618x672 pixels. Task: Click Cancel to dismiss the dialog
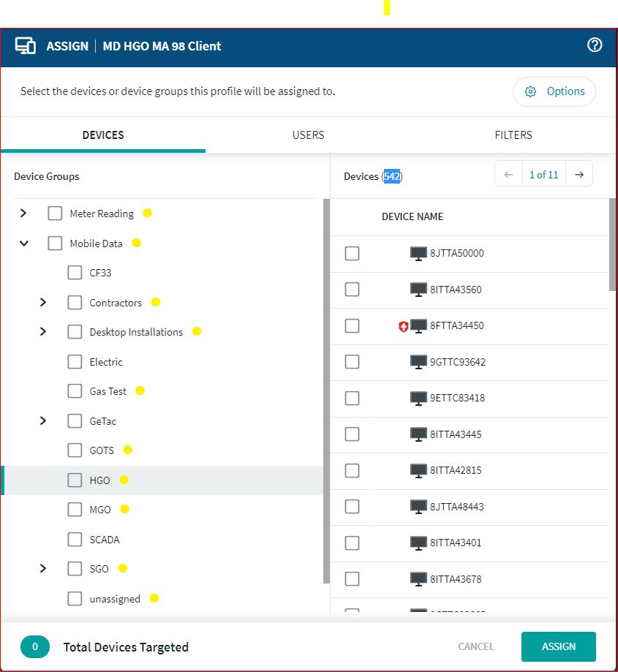(475, 646)
